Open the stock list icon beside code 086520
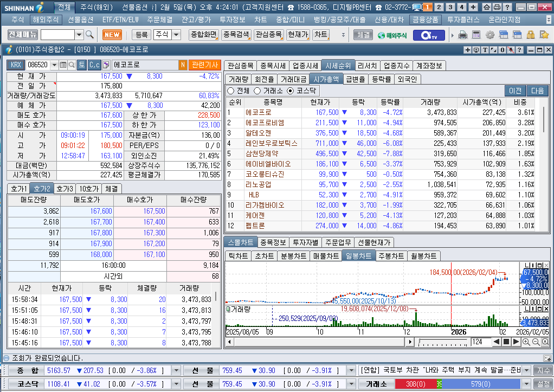This screenshot has height=392, width=554. point(63,65)
